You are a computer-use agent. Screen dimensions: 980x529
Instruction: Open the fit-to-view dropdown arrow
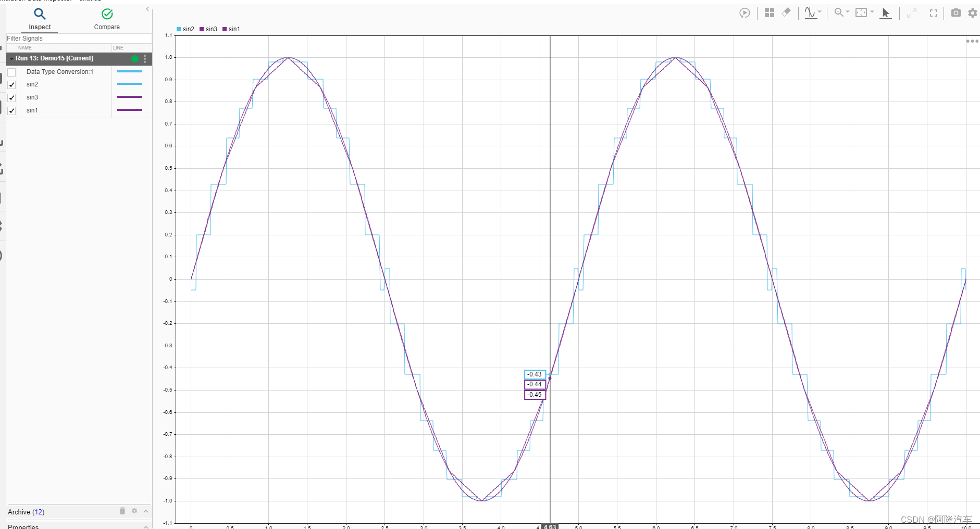(872, 11)
